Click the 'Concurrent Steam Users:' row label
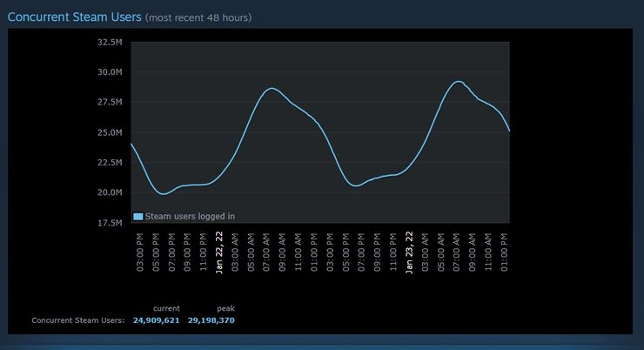Screen dimensions: 644x350 78,320
